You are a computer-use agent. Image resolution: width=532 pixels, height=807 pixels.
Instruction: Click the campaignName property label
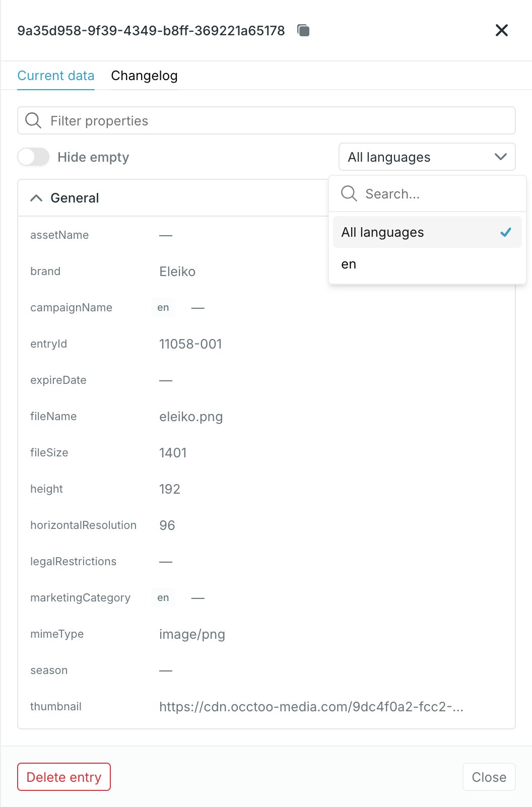pyautogui.click(x=71, y=308)
